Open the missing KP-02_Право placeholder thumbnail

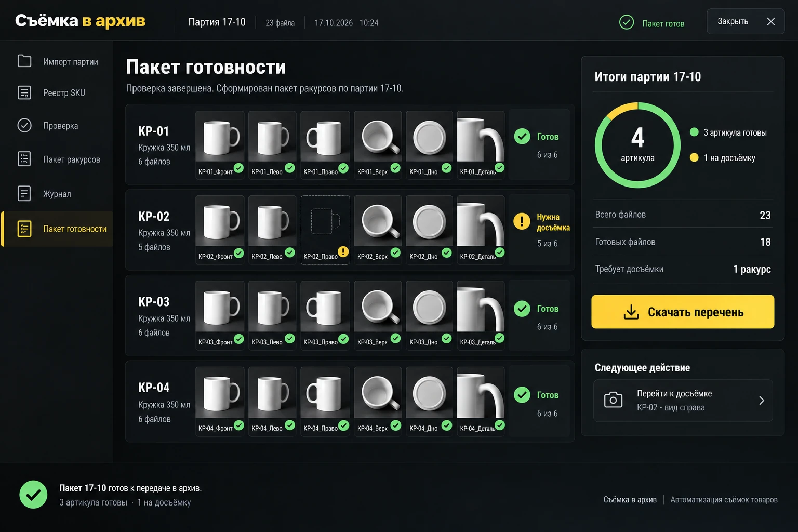pos(325,230)
